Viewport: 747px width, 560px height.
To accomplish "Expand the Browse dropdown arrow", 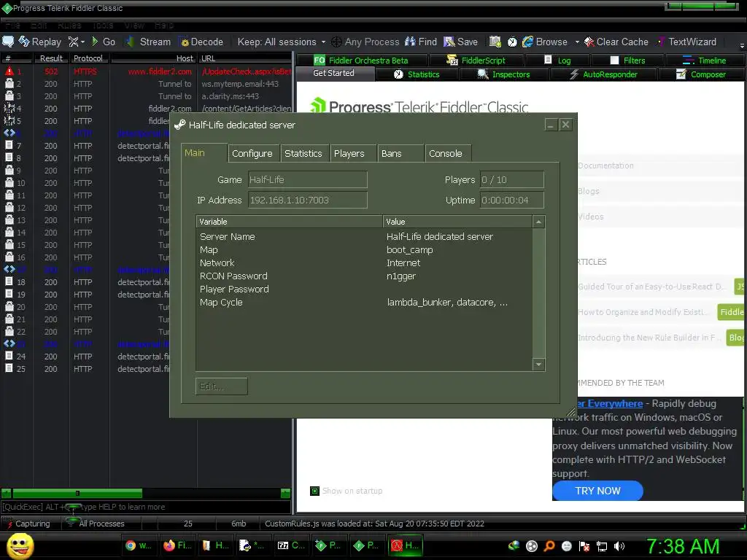I will point(577,42).
